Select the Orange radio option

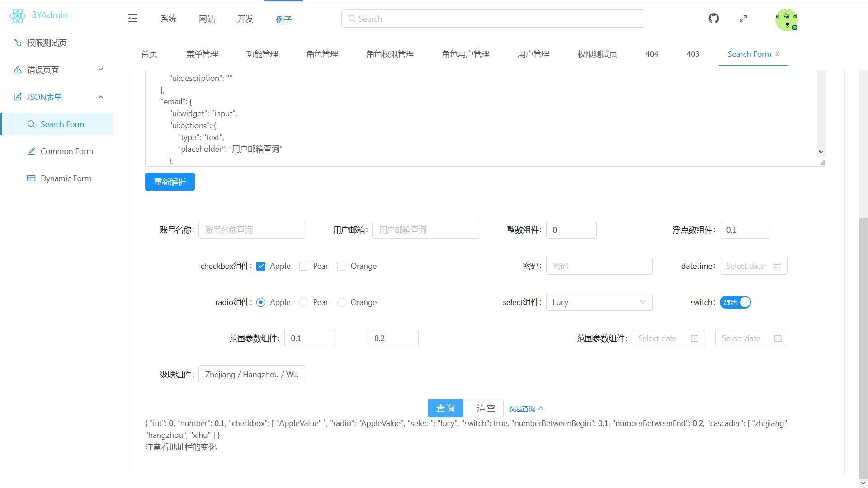(x=342, y=302)
